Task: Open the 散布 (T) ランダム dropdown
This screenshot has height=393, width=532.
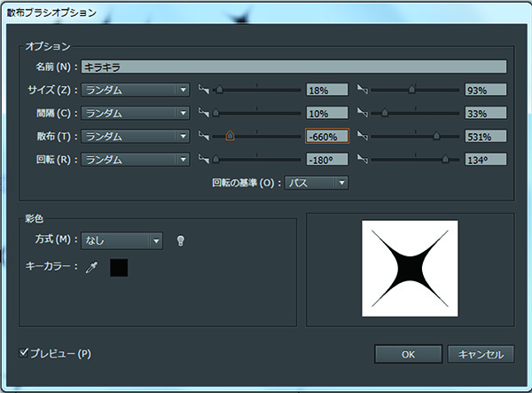Action: pos(135,137)
